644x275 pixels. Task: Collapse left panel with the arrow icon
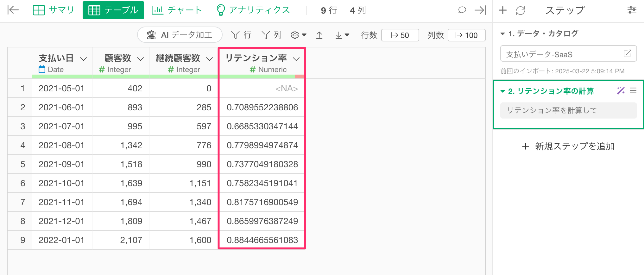pyautogui.click(x=13, y=10)
